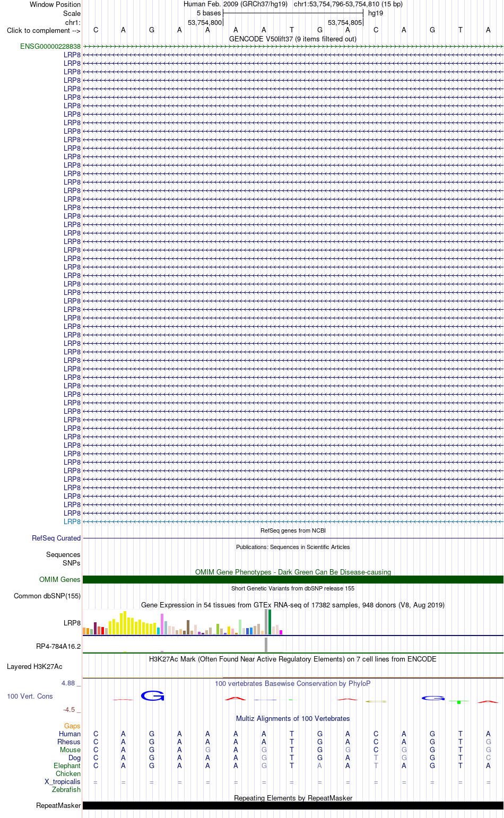Screen dimensions: 504x818
Task: Click 'Multiz Alignments of 100 Vertebrates' title
Action: point(293,718)
